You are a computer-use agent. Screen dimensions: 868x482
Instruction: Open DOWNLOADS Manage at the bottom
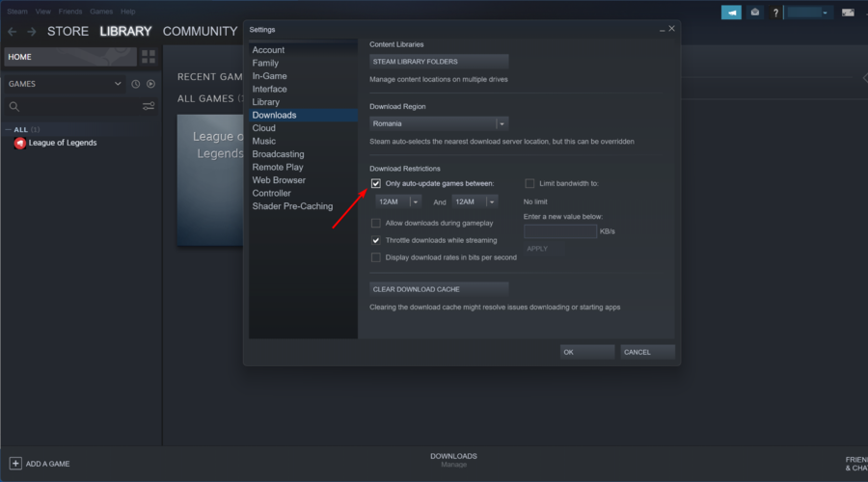453,460
